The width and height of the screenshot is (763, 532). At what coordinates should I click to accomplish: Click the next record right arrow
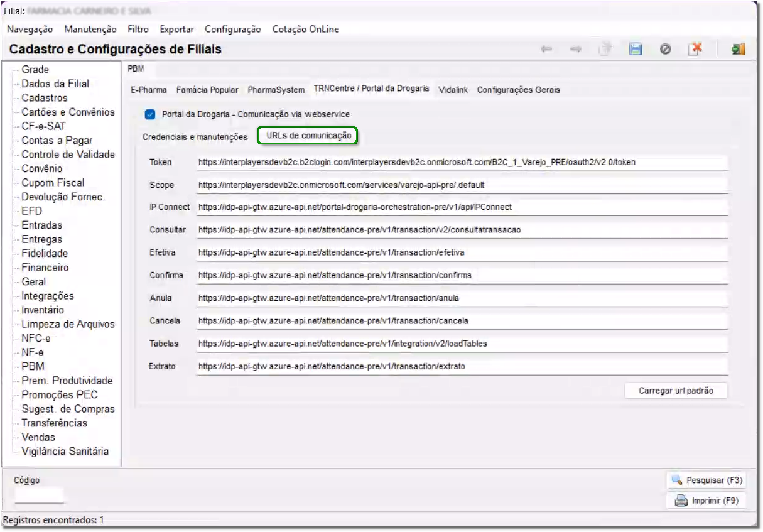click(x=575, y=50)
